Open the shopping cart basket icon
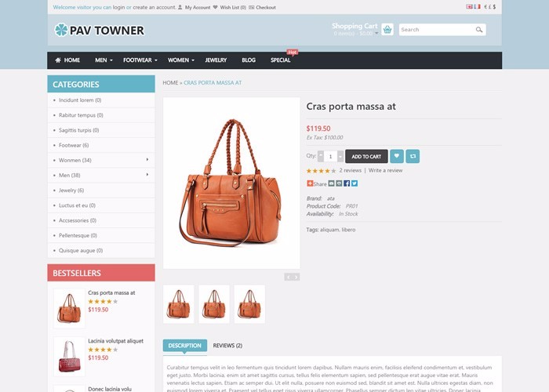The height and width of the screenshot is (392, 549). point(387,30)
